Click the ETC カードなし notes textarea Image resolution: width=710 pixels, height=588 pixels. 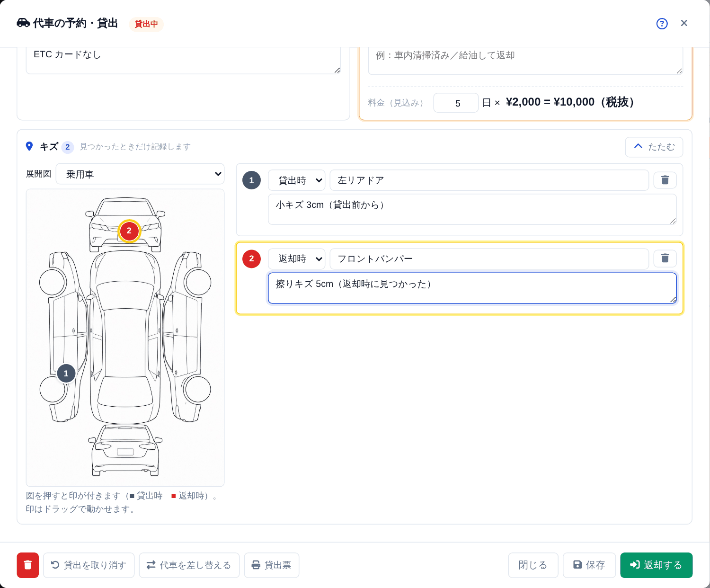[x=183, y=61]
